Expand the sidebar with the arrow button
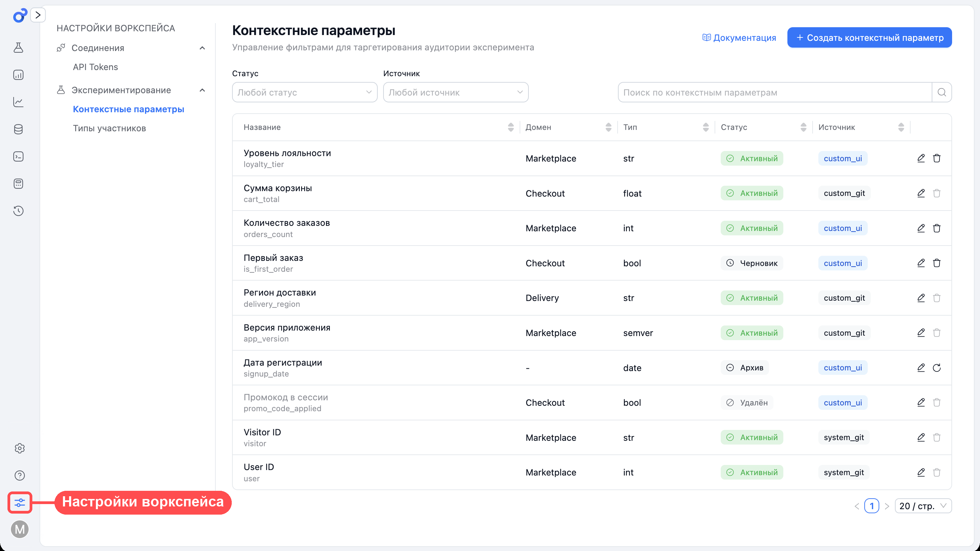 tap(38, 15)
